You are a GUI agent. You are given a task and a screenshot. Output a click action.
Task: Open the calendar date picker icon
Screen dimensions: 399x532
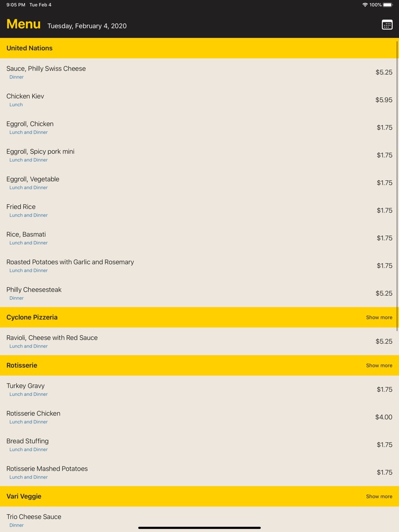[x=387, y=25]
